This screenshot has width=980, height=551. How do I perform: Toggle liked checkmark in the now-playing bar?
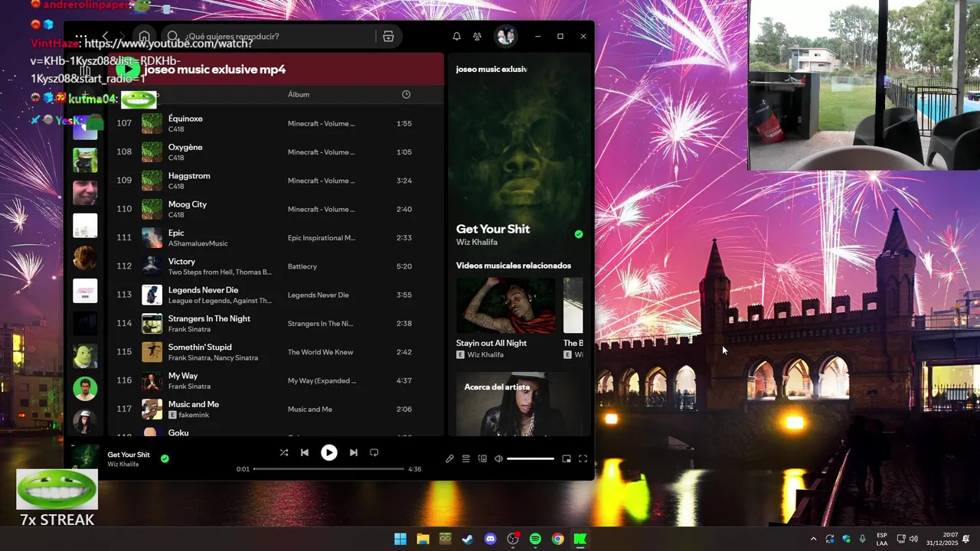click(x=165, y=458)
